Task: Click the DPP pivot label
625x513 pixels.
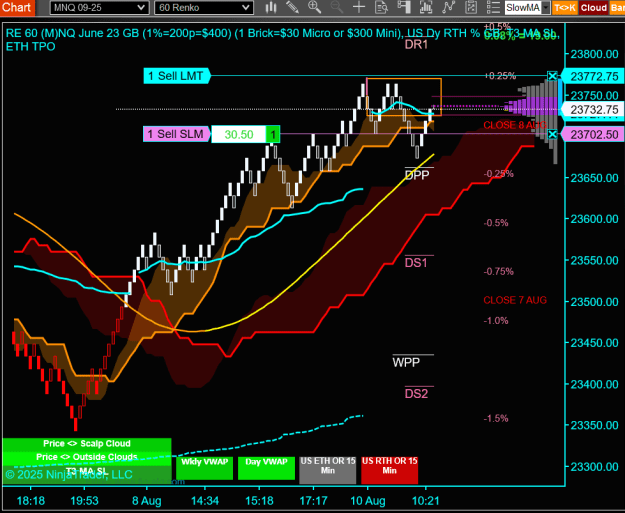Action: click(417, 175)
